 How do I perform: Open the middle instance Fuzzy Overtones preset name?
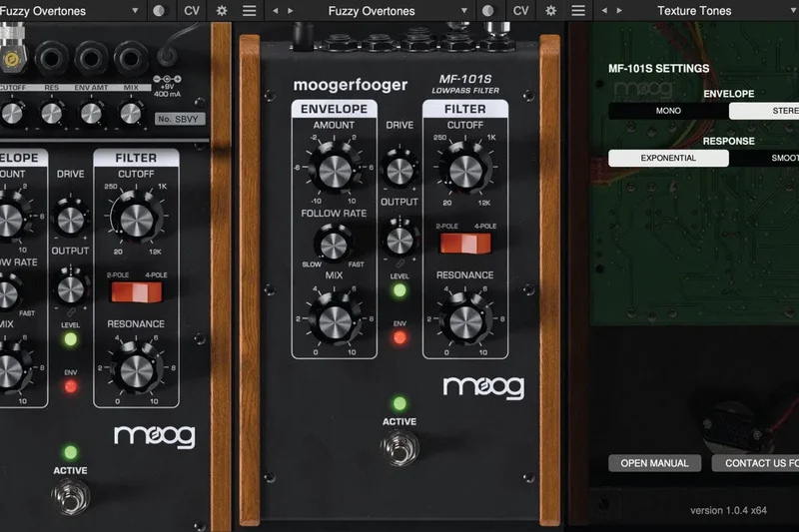372,11
